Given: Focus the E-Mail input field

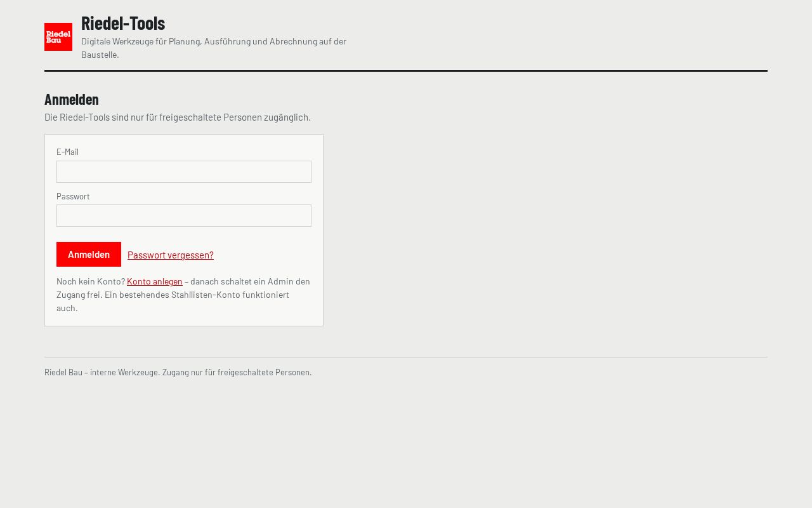Looking at the screenshot, I should 184,171.
